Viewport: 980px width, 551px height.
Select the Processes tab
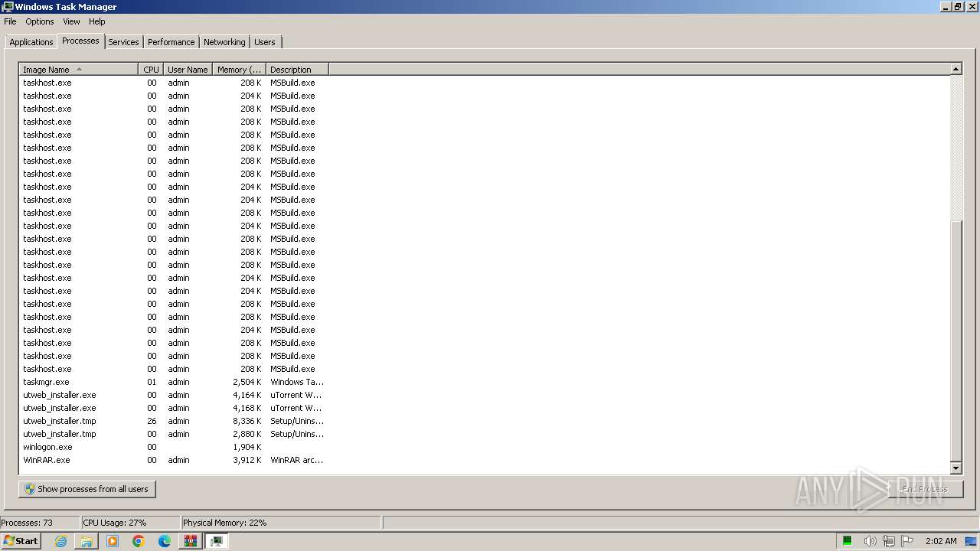(x=80, y=41)
